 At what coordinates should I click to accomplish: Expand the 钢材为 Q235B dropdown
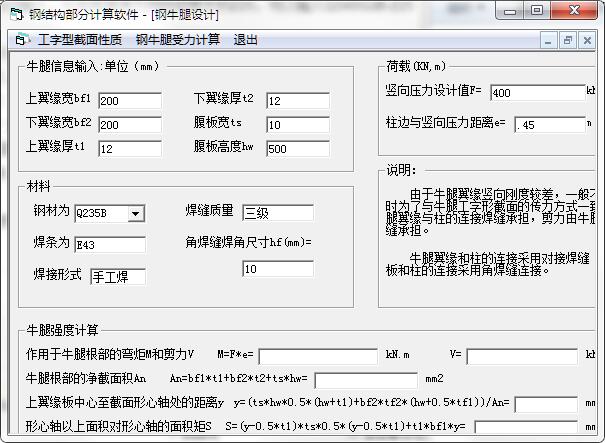coord(136,213)
